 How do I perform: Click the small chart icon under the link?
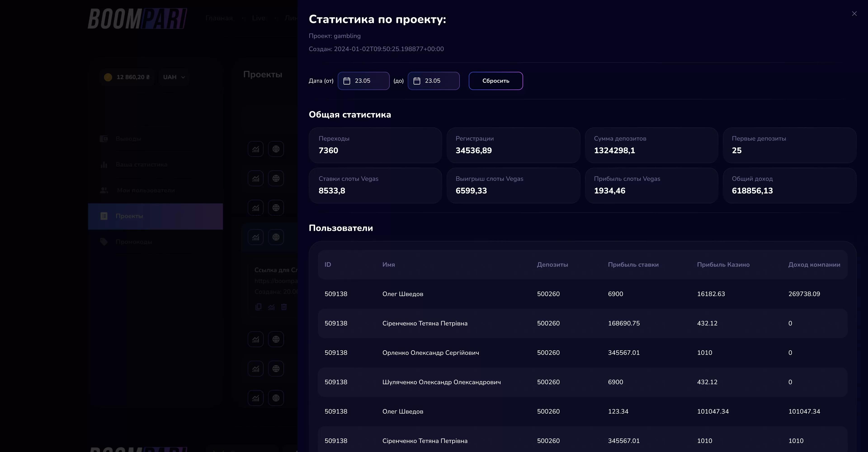pos(271,307)
